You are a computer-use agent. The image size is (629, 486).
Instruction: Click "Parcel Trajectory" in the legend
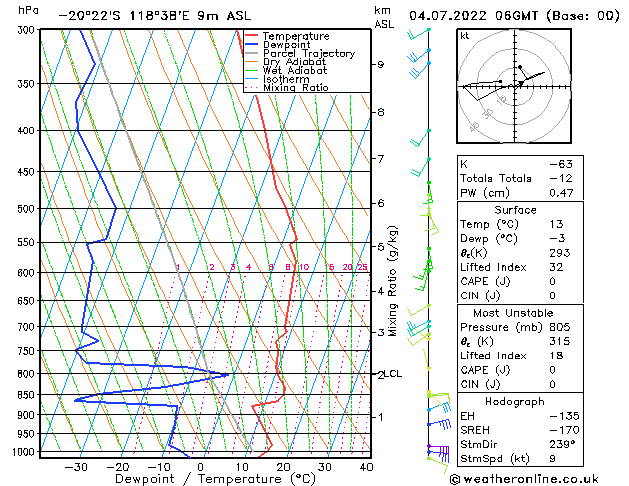coord(309,53)
